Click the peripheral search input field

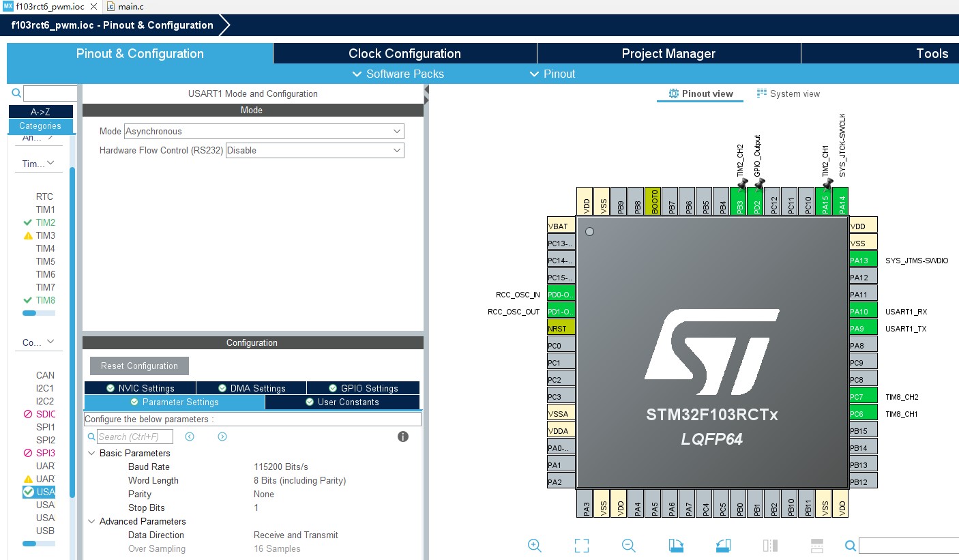coord(50,93)
